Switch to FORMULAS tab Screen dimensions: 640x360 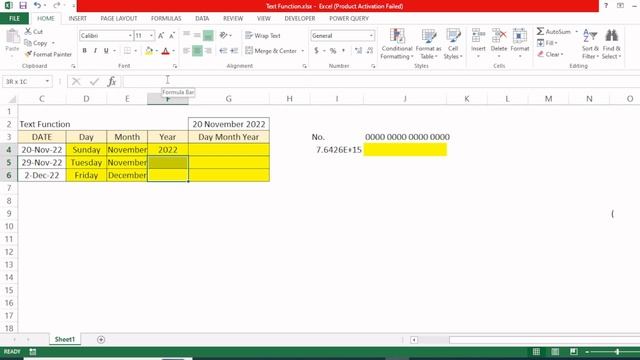point(166,19)
